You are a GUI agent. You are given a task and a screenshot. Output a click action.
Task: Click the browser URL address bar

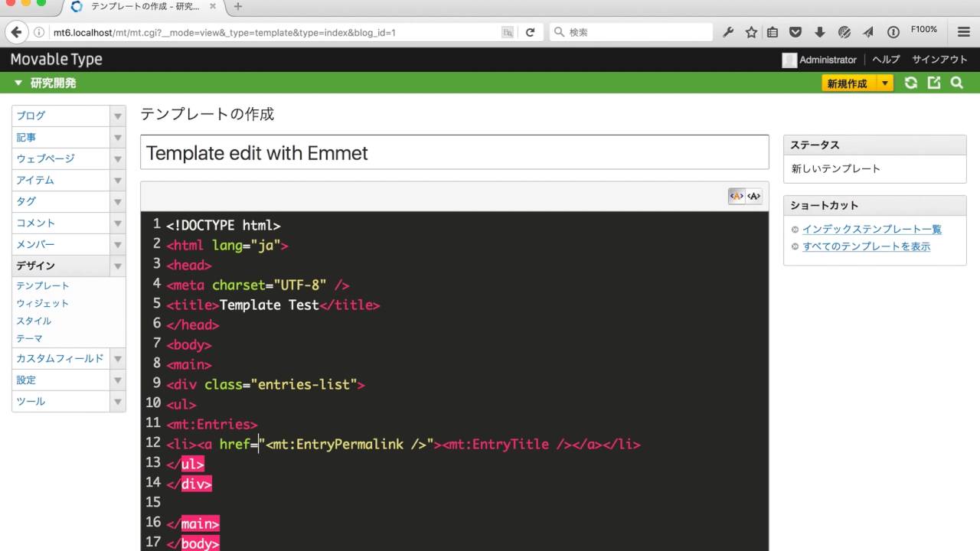(276, 32)
